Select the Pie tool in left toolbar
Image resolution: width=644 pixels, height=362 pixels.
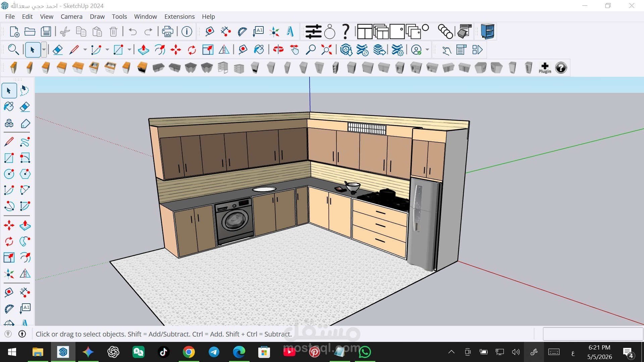(25, 206)
